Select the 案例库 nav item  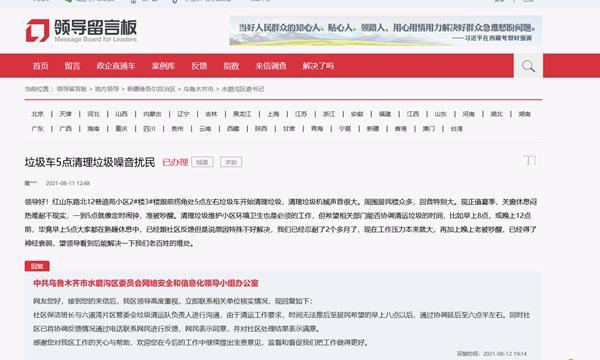click(x=163, y=66)
